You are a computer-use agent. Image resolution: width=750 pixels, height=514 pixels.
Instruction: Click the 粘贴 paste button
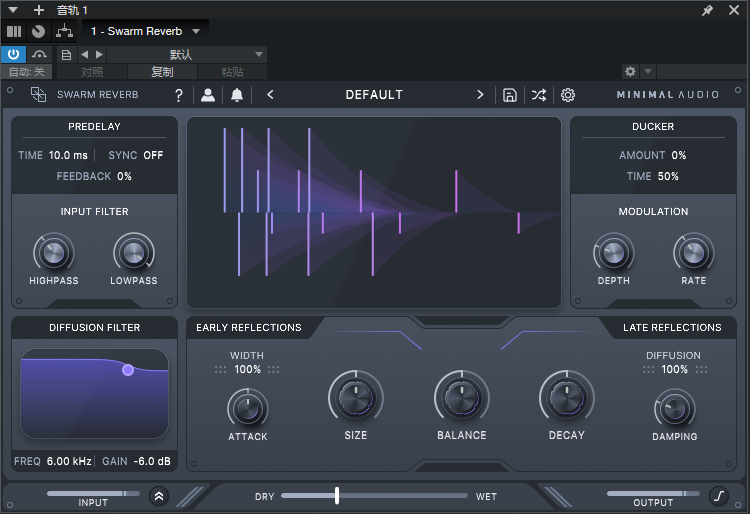(x=232, y=72)
